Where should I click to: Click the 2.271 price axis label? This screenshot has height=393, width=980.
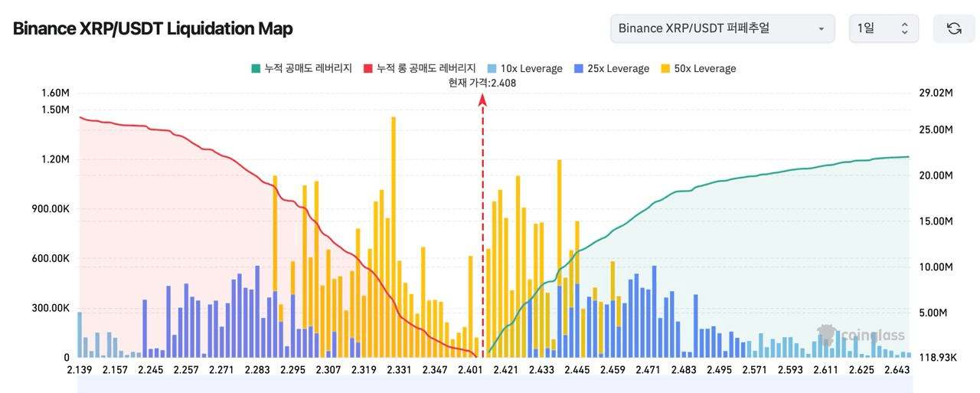point(221,370)
